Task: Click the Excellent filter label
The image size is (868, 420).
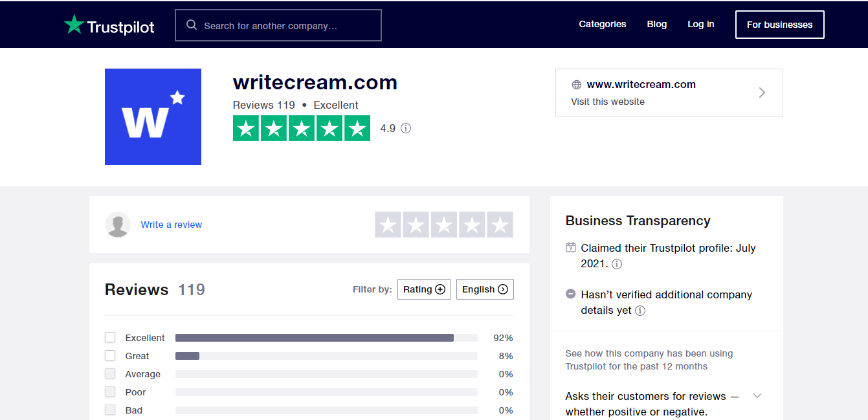Action: 145,338
